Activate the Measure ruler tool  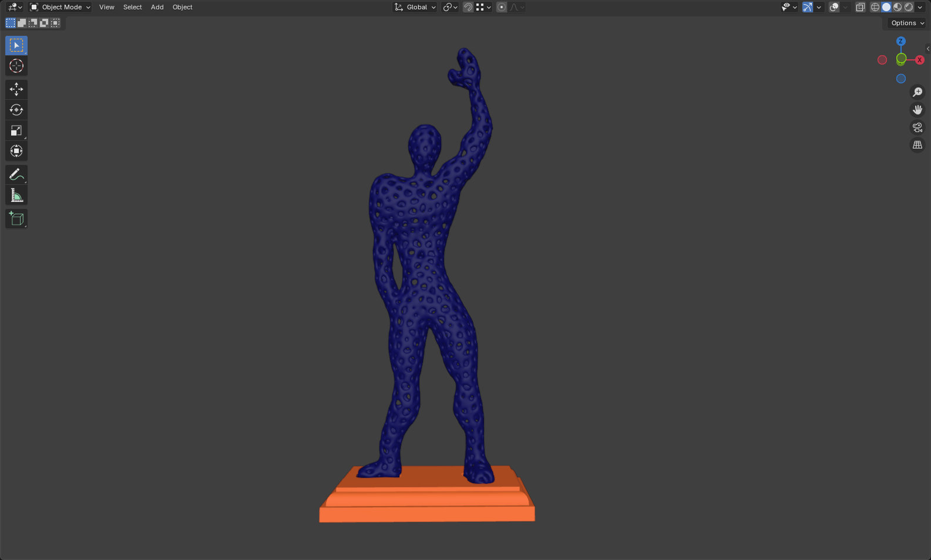(x=16, y=195)
